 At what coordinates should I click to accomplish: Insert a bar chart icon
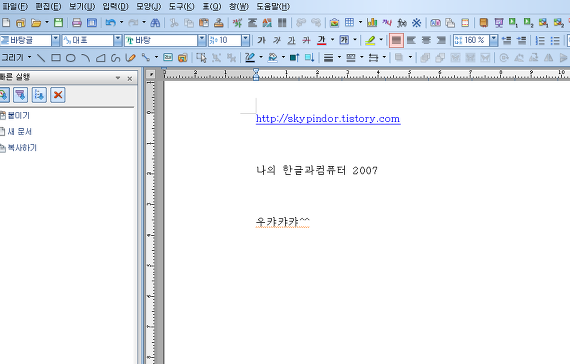[x=372, y=23]
